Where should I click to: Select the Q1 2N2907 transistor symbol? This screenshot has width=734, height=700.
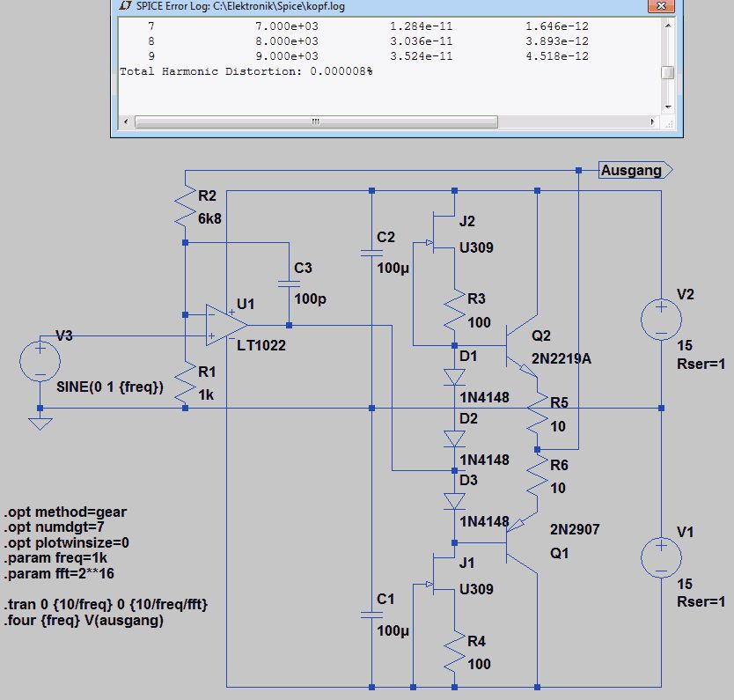click(522, 543)
